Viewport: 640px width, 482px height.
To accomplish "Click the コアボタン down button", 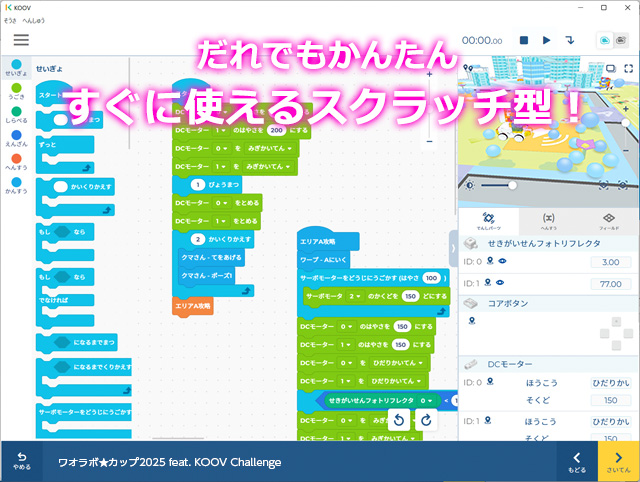I will (x=616, y=345).
